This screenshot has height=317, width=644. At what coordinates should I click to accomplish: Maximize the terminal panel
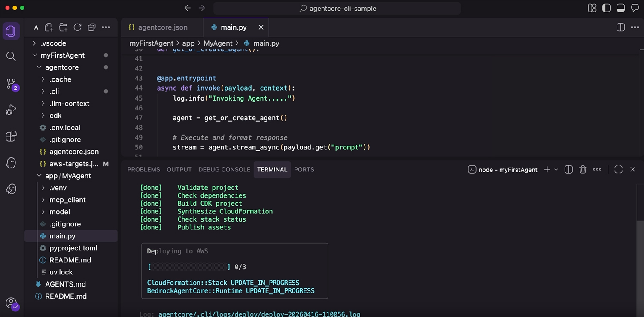pyautogui.click(x=618, y=169)
